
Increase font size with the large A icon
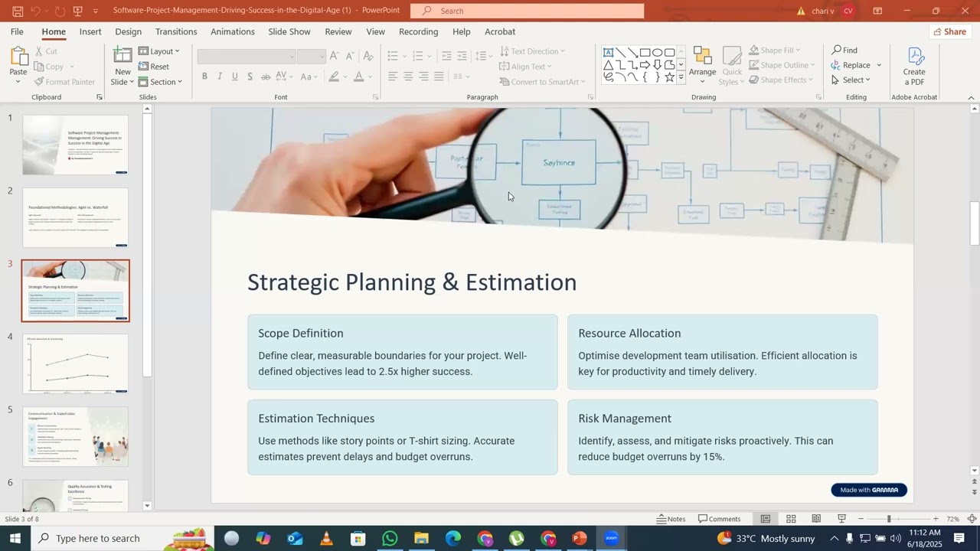335,56
